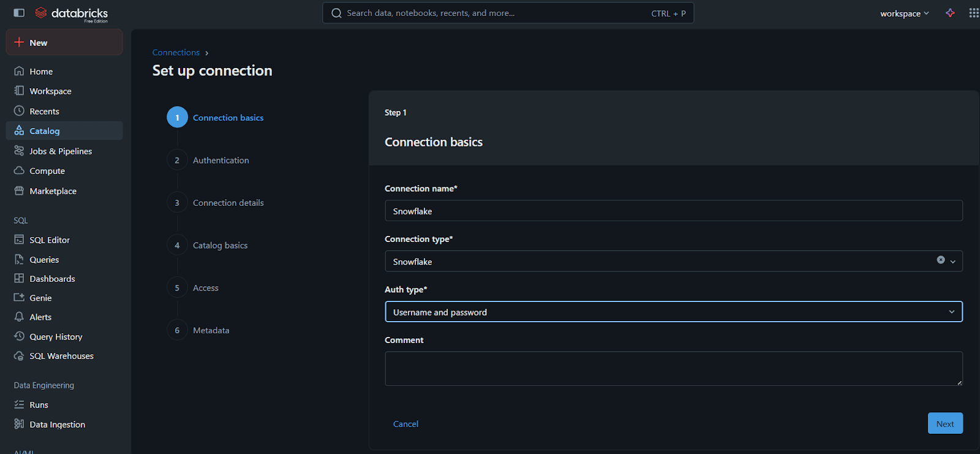Click the Comment resize handle
Viewport: 980px width, 454px height.
pos(959,382)
